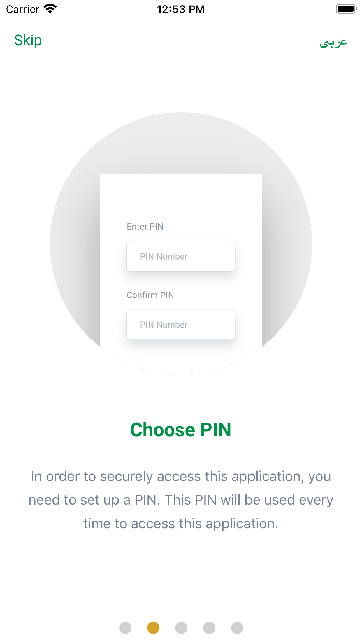Select the first page indicator dot
The width and height of the screenshot is (362, 644).
(x=125, y=628)
